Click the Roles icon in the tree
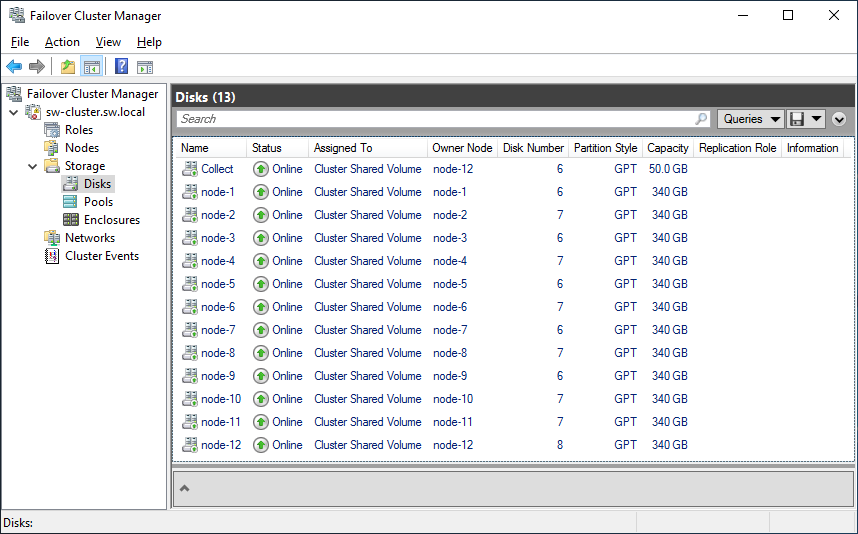The width and height of the screenshot is (858, 534). click(52, 130)
